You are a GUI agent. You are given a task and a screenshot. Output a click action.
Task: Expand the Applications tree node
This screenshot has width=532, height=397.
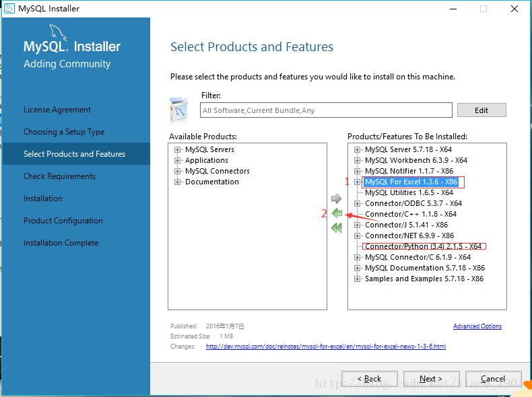178,160
